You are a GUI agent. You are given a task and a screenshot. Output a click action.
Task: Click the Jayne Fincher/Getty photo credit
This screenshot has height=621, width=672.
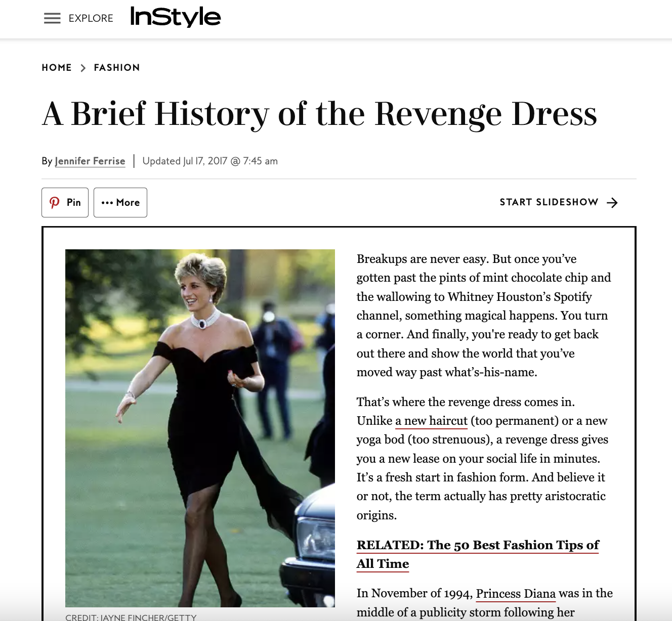130,617
